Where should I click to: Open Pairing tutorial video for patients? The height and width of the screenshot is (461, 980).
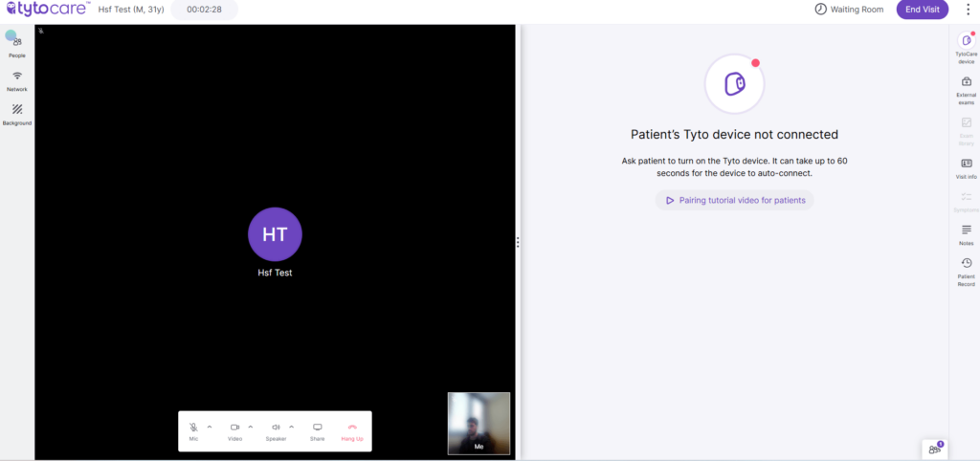point(734,200)
